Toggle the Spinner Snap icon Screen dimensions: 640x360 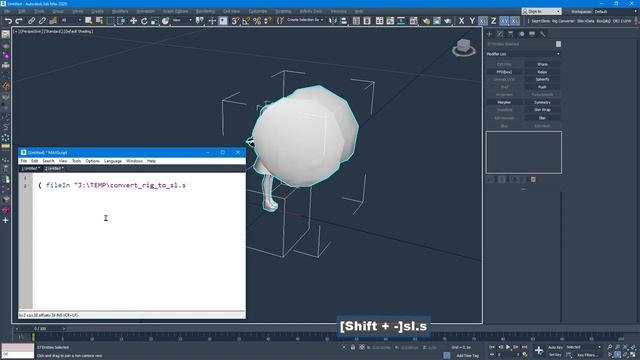[x=267, y=21]
